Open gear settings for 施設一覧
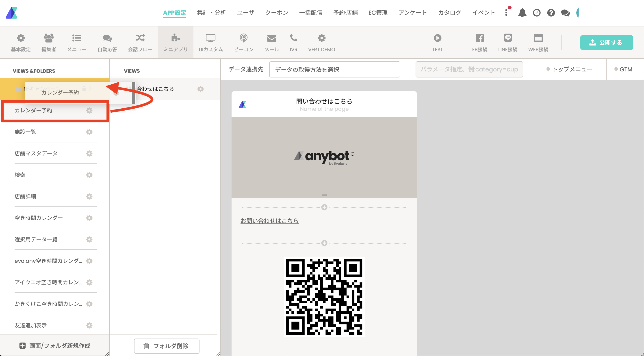Viewport: 644px width, 356px height. 89,132
